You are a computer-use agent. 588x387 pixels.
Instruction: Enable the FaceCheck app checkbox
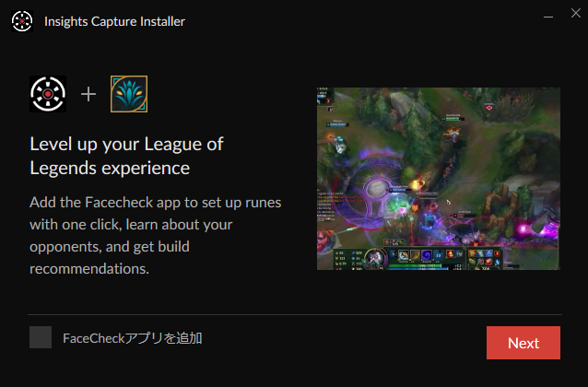(x=41, y=337)
